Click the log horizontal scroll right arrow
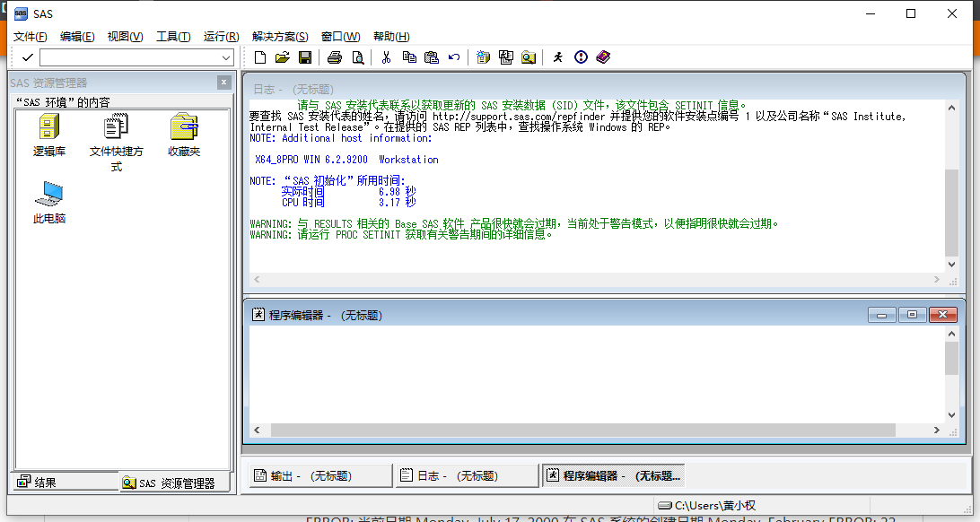The height and width of the screenshot is (522, 980). pos(936,280)
